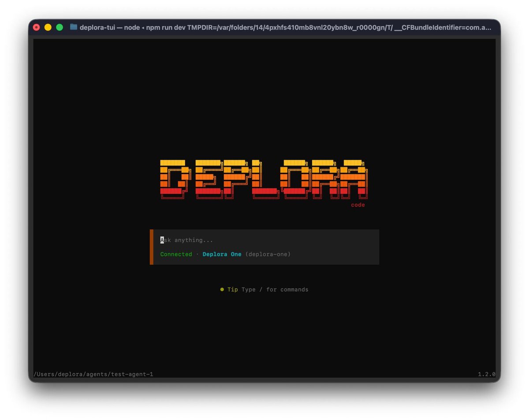Screen dimensions: 529x420
Task: Click the (deplora-one) model identifier
Action: coord(268,254)
